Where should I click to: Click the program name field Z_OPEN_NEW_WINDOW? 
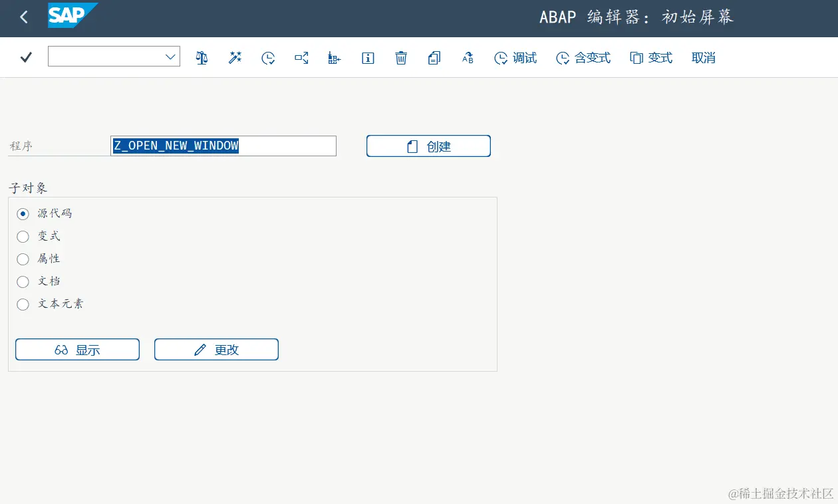[223, 146]
